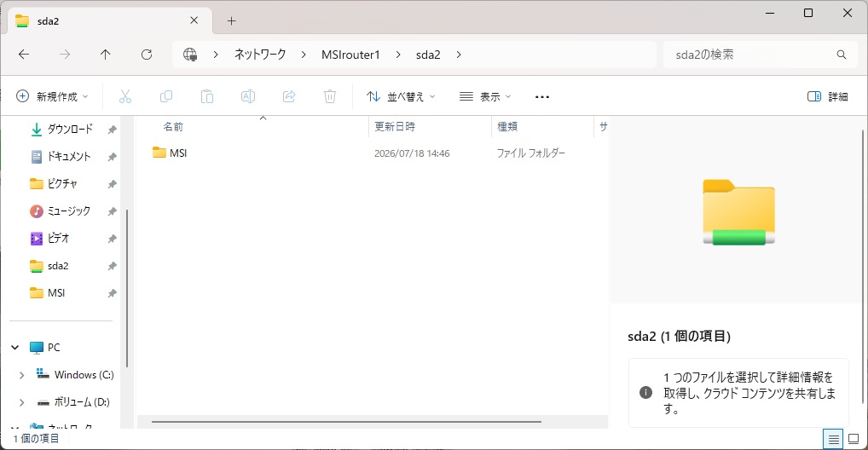
Task: Click the ファイル フォルダー type cell
Action: point(530,153)
